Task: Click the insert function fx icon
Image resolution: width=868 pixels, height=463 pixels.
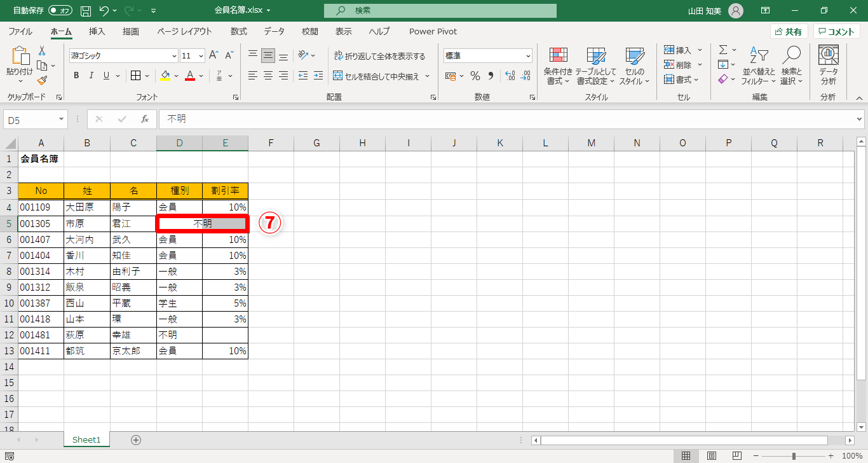Action: (x=145, y=119)
